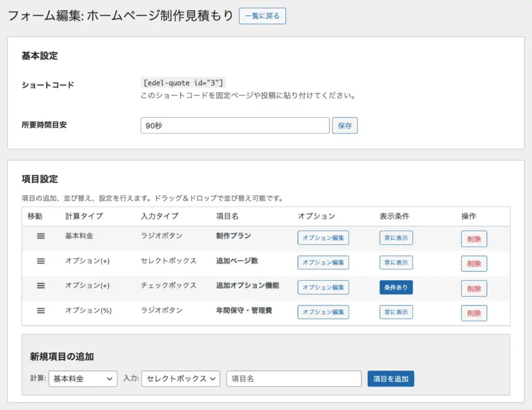Toggle 常に表示 condition for 制作プラン
The image size is (532, 410).
click(x=396, y=238)
